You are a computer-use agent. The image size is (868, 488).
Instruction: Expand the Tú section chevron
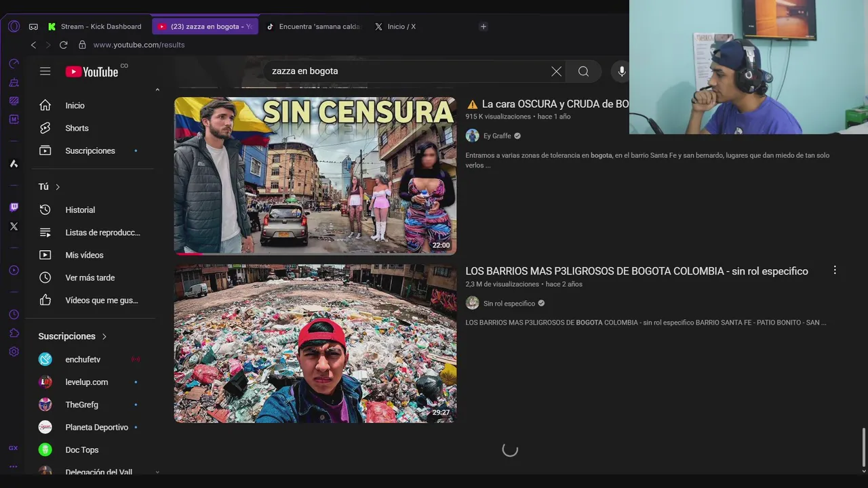[58, 186]
